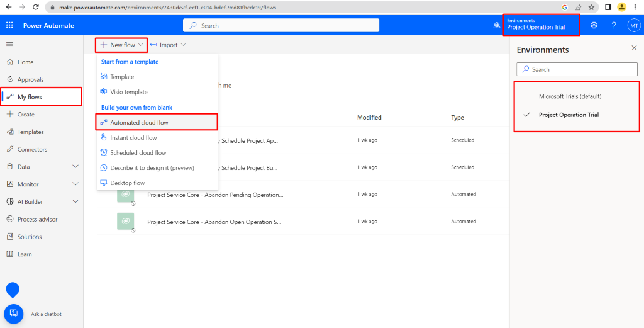This screenshot has height=328, width=644.
Task: Open My flows in the sidebar
Action: click(30, 97)
